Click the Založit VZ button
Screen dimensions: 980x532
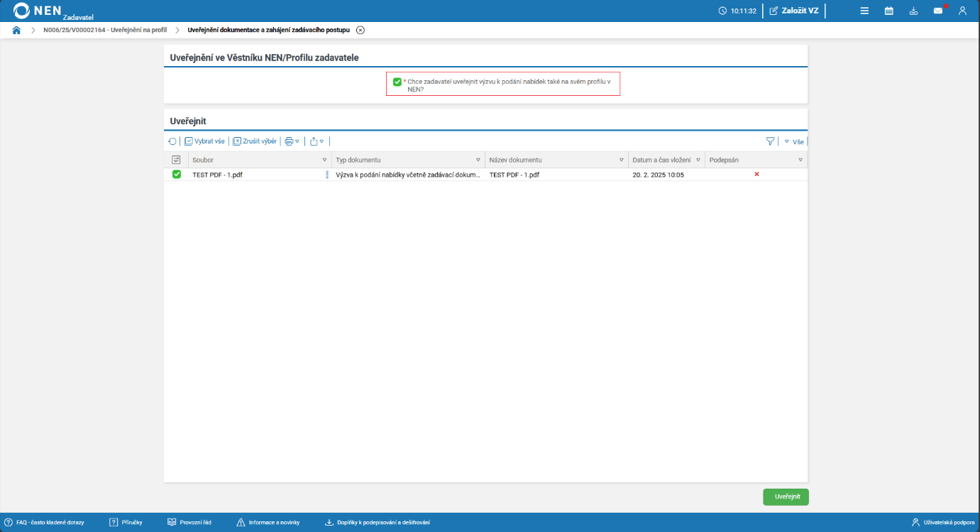pyautogui.click(x=794, y=11)
